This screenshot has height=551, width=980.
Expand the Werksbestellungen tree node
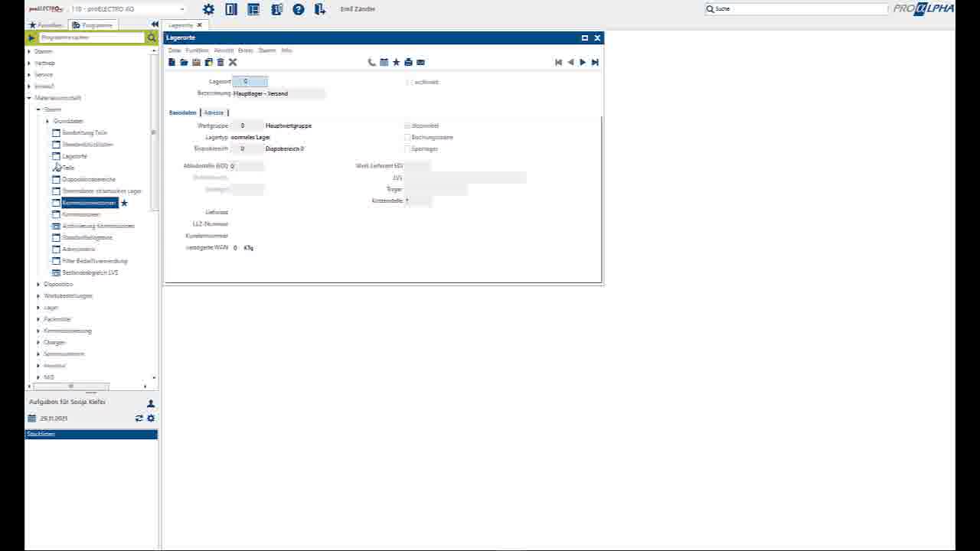(38, 295)
